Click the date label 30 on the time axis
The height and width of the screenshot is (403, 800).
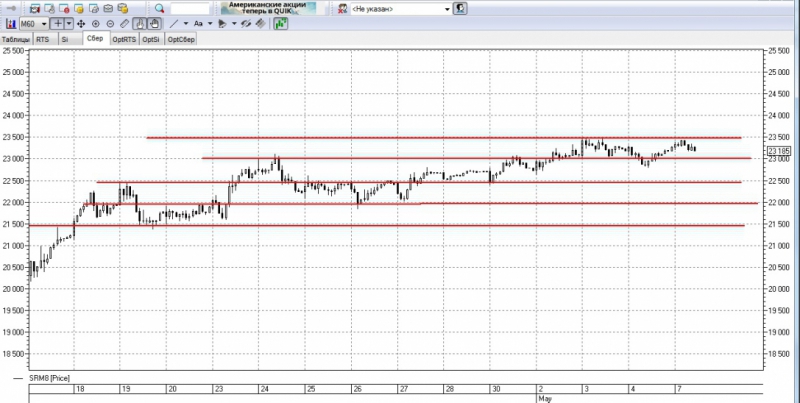click(x=496, y=389)
